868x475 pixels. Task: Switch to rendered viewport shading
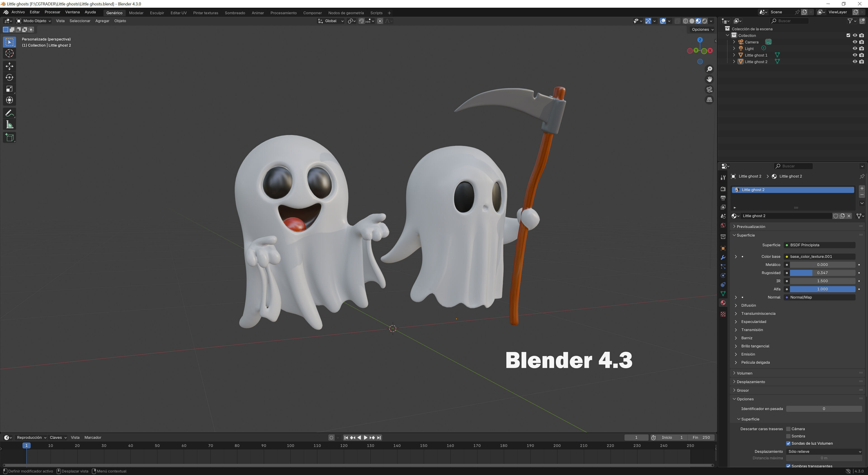(705, 21)
